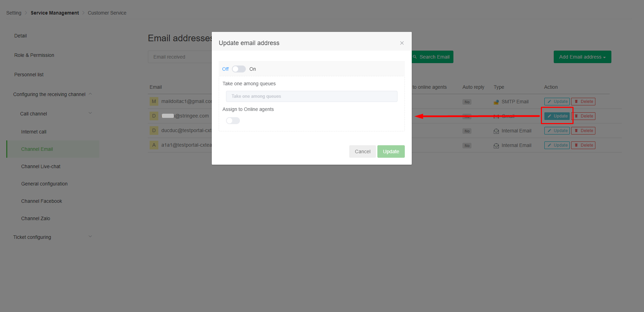Screen dimensions: 644x312
Task: Toggle the Off/On switch in dialog
Action: coord(239,69)
